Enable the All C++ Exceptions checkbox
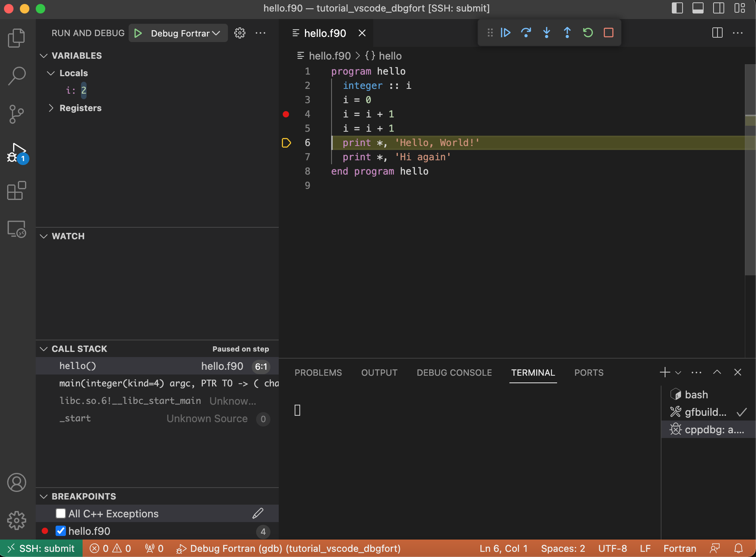 point(61,514)
